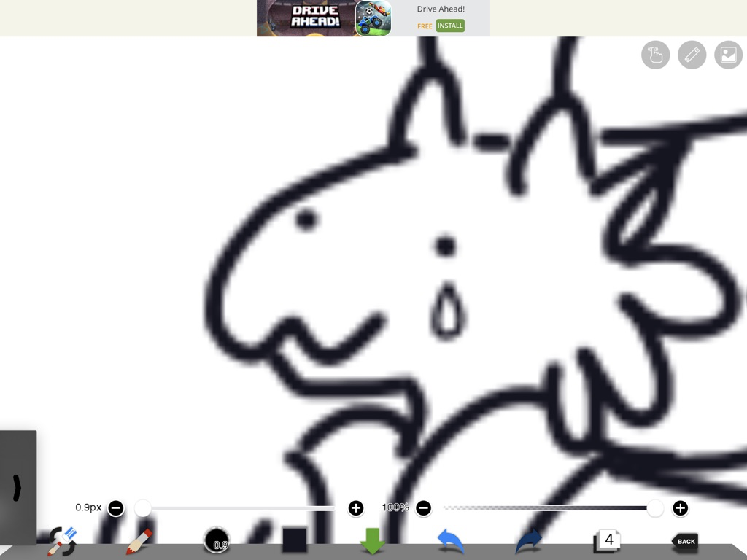
Task: Decrease opacity with minus button
Action: pos(424,508)
